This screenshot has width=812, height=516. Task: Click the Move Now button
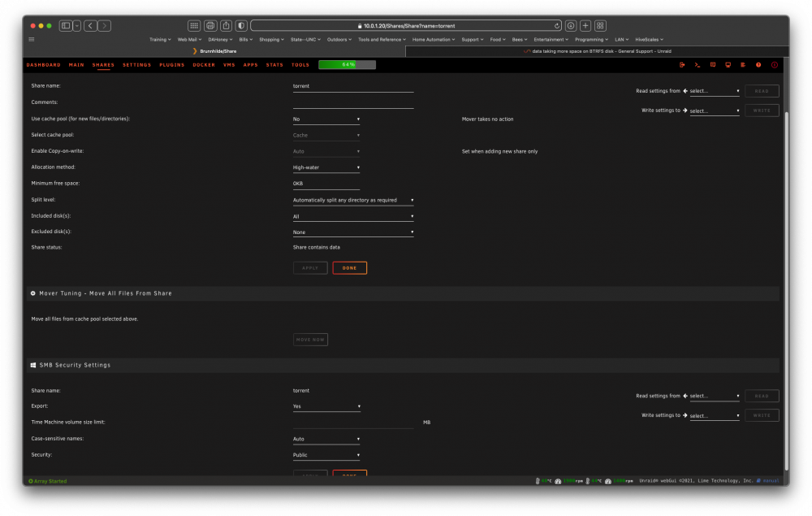[310, 340]
